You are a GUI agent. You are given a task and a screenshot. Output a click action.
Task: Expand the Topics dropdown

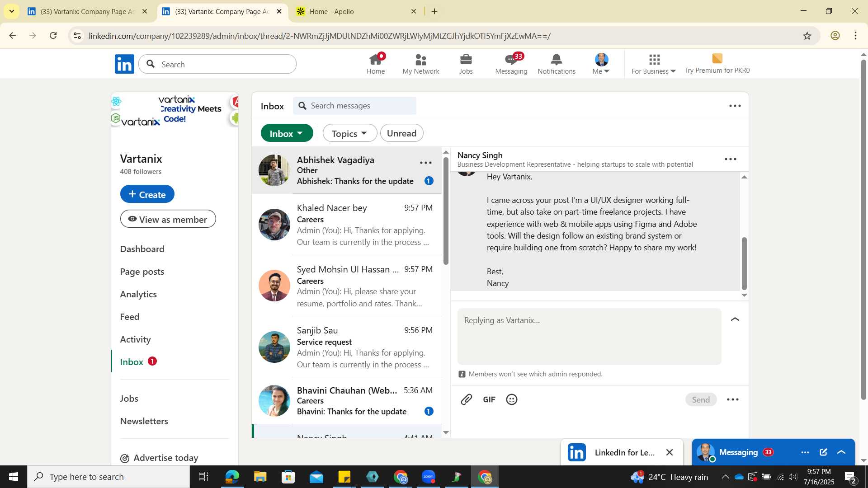click(350, 133)
